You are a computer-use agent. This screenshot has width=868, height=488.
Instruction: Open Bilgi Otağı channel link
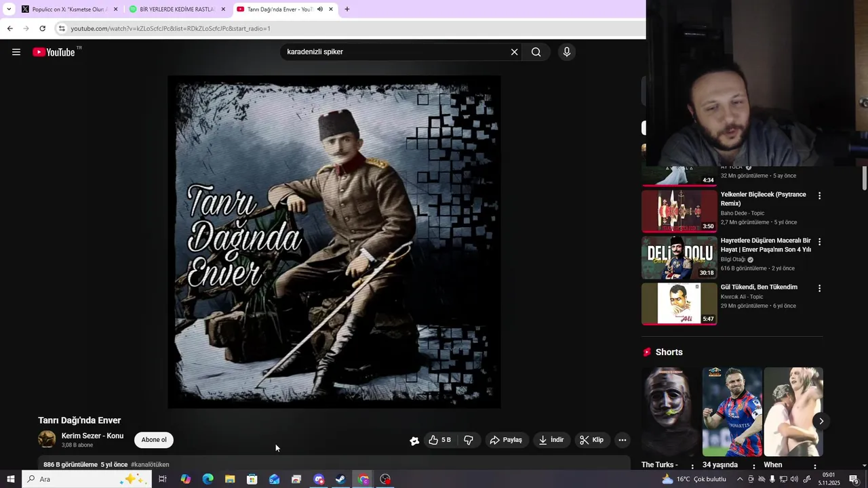pyautogui.click(x=733, y=260)
